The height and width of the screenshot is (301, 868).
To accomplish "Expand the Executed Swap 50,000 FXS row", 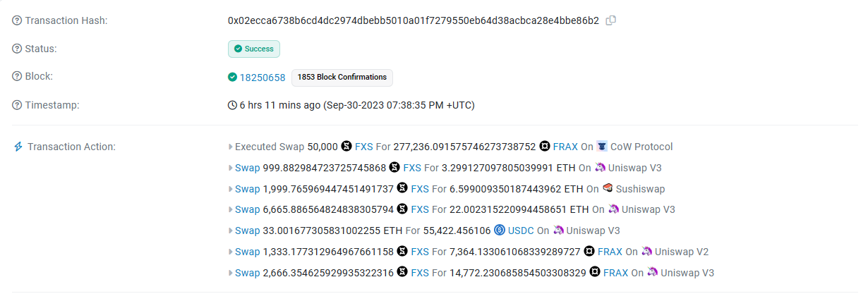I will (230, 147).
